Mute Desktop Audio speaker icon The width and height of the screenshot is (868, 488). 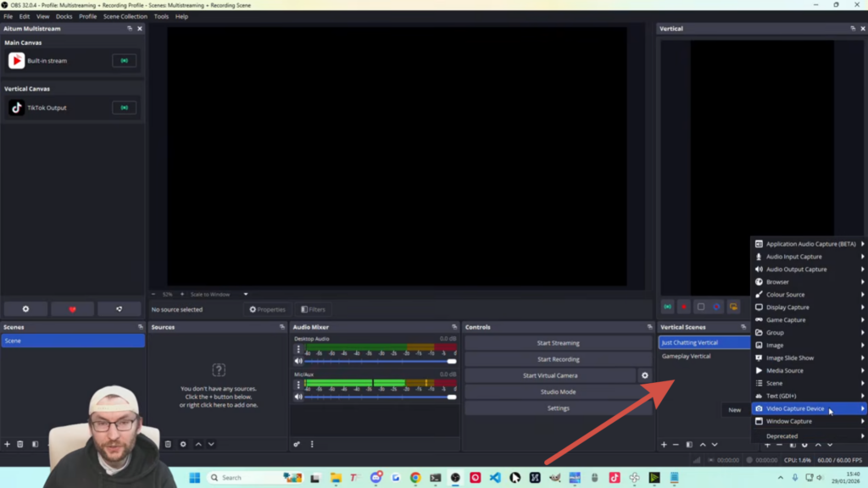298,361
